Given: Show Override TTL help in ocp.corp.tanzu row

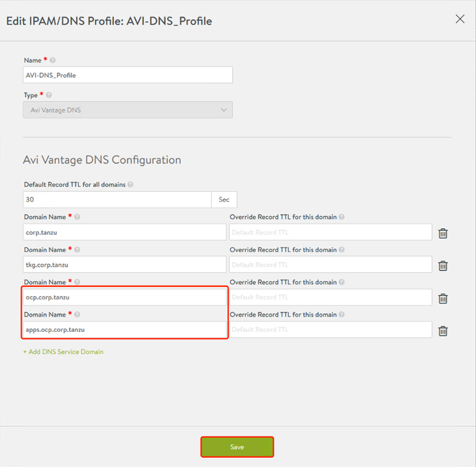Looking at the screenshot, I should click(x=342, y=282).
